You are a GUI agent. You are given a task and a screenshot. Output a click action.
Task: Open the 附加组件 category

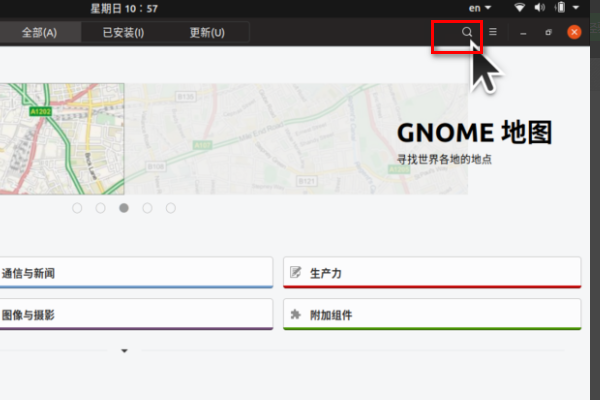pyautogui.click(x=432, y=314)
